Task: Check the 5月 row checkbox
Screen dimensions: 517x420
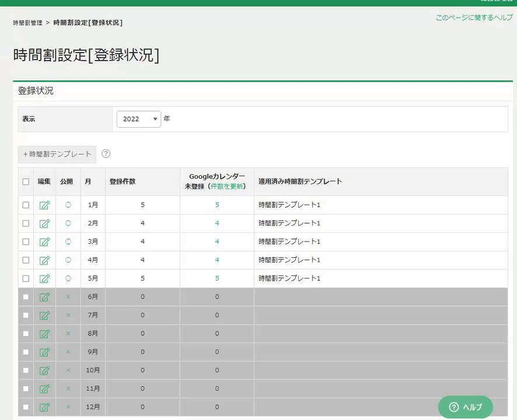Action: tap(26, 279)
